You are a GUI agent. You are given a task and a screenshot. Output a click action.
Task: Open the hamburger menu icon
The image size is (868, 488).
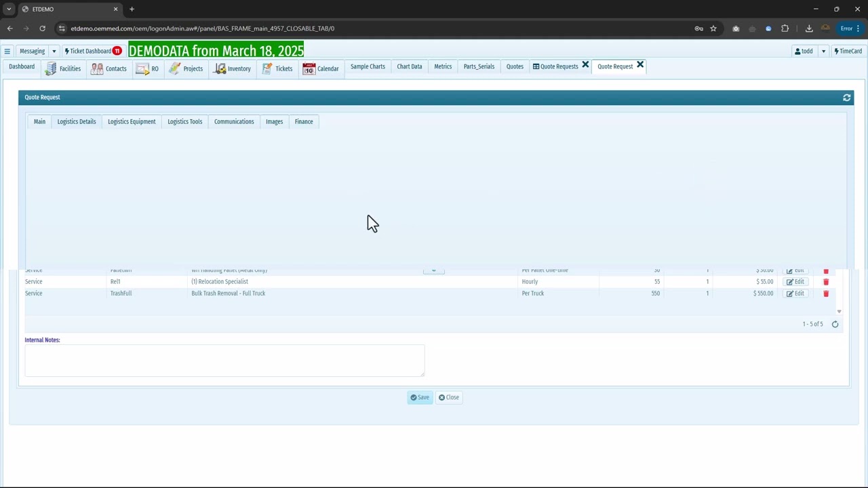click(7, 52)
